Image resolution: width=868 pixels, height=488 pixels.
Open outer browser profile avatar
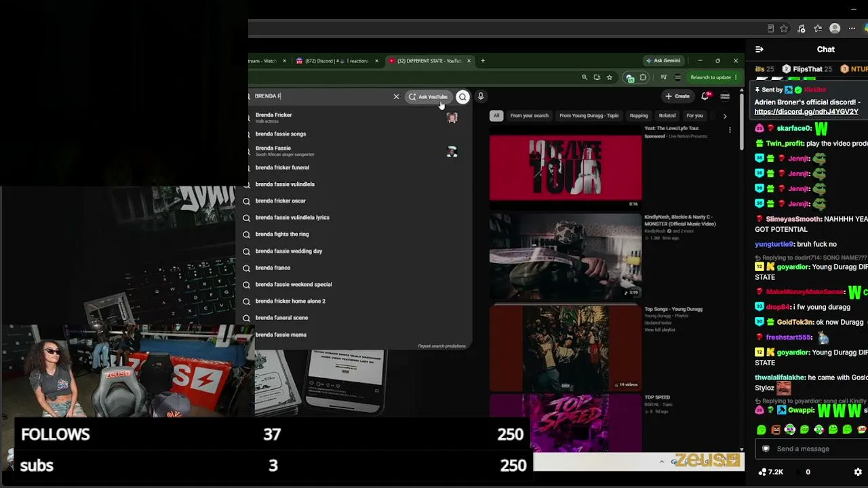835,28
